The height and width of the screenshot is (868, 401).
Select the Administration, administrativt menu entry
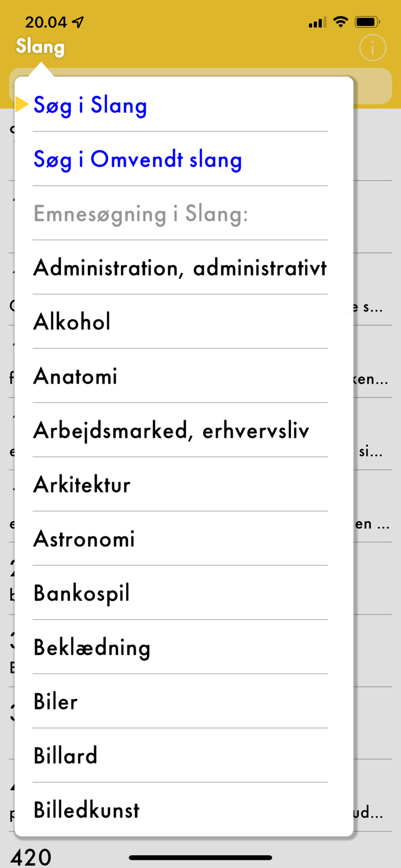click(180, 268)
